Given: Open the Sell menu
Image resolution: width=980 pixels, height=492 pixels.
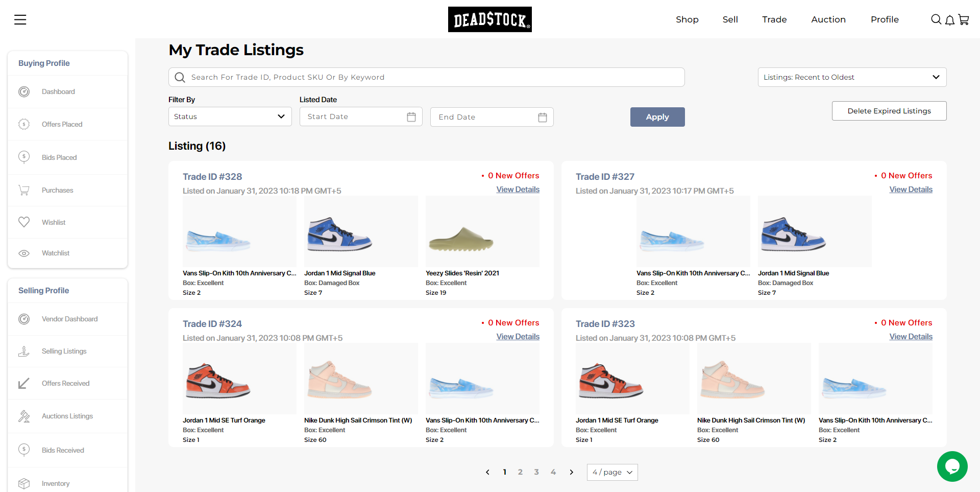Looking at the screenshot, I should tap(730, 19).
